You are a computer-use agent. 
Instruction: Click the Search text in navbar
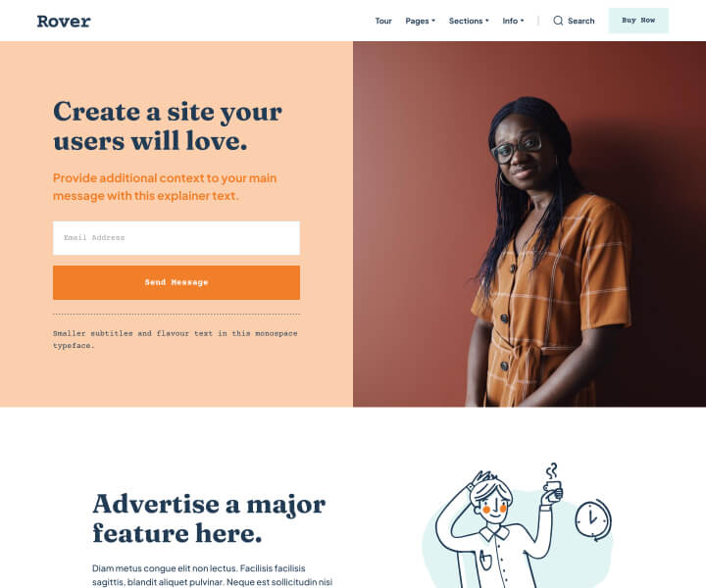[580, 21]
